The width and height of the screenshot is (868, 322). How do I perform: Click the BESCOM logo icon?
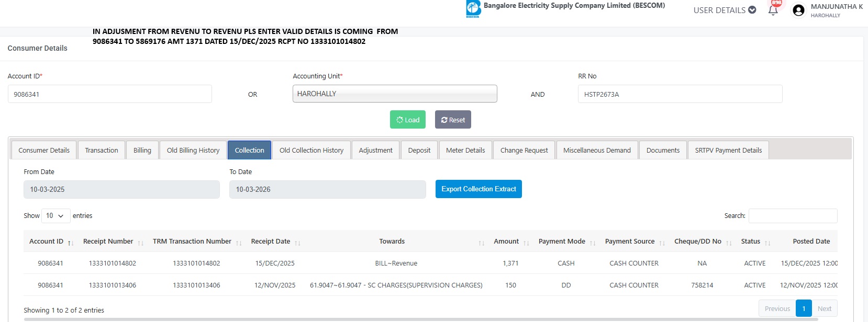click(x=473, y=9)
